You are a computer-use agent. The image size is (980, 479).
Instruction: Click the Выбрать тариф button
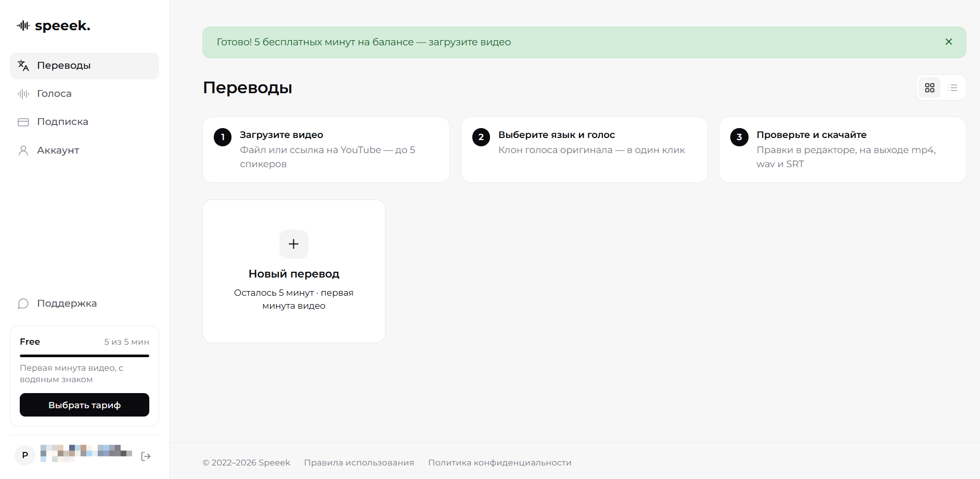coord(84,405)
